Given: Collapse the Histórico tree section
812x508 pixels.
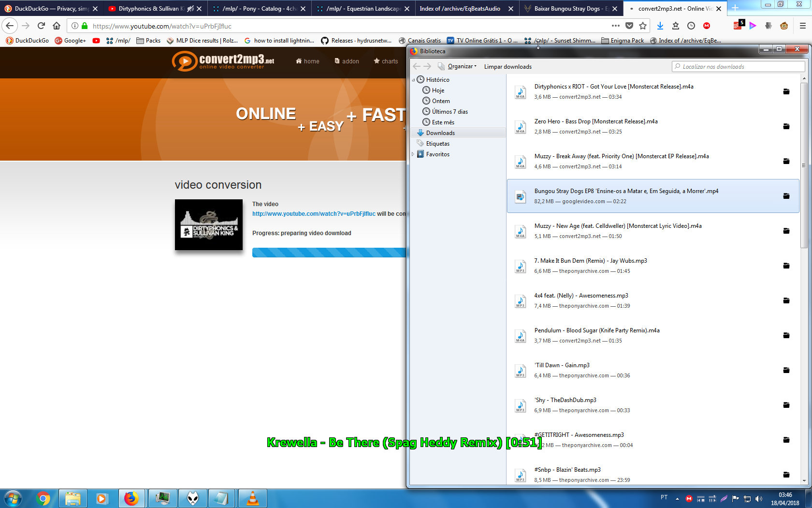Looking at the screenshot, I should point(413,80).
